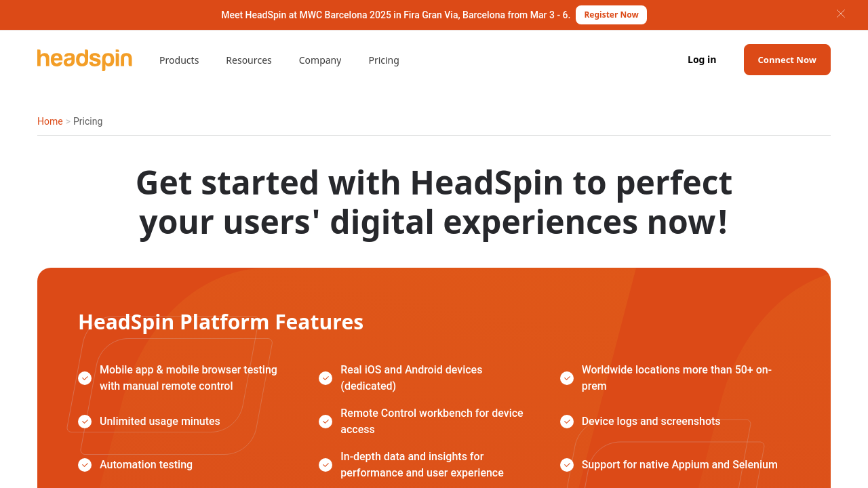
Task: Click the HeadSpin Platform Features heading
Action: [221, 322]
